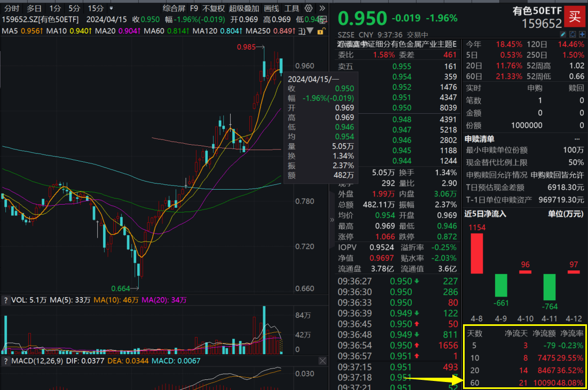Click the 委比 1.58% value
This screenshot has width=588, height=390.
383,55
